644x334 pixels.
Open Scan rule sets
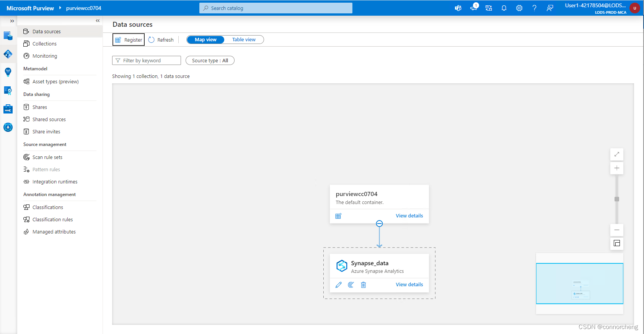(x=60, y=157)
